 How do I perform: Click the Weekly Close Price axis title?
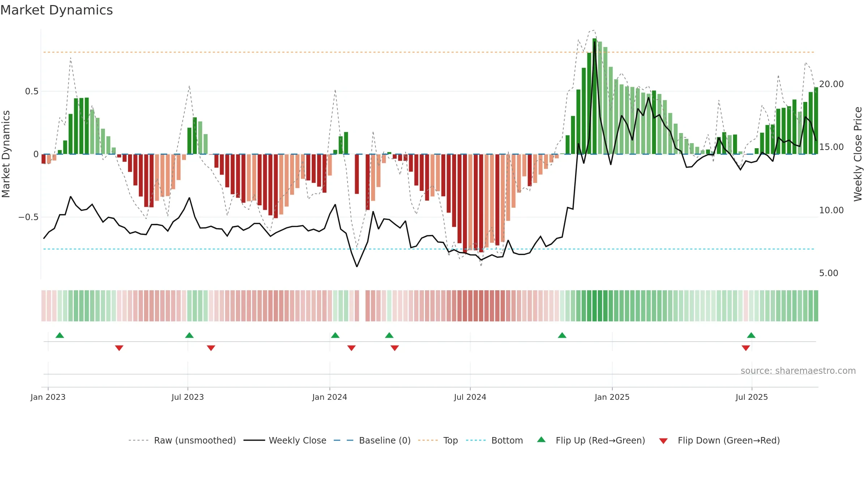coord(858,154)
